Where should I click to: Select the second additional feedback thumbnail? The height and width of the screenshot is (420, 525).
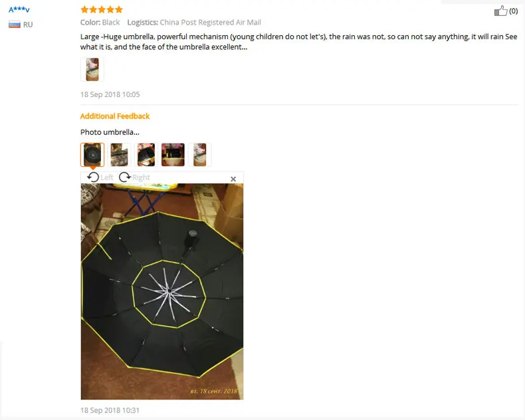[119, 155]
